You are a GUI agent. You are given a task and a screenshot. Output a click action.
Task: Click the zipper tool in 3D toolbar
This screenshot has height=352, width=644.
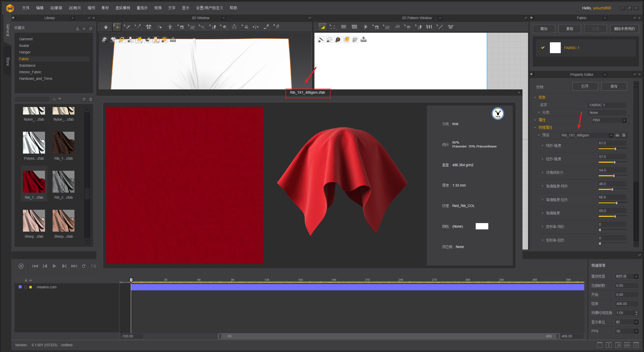click(234, 27)
